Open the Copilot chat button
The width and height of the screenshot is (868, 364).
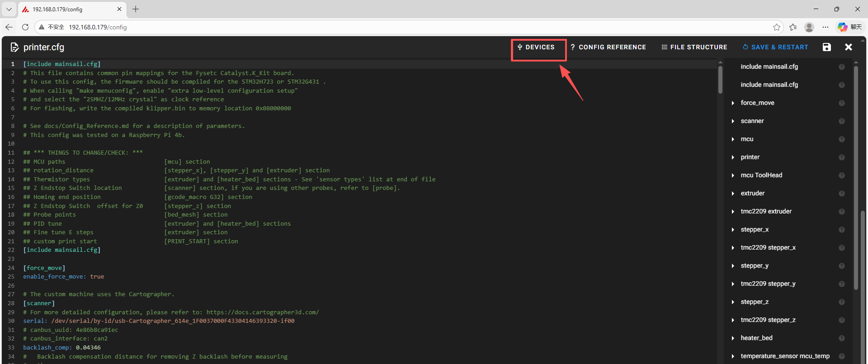point(849,27)
